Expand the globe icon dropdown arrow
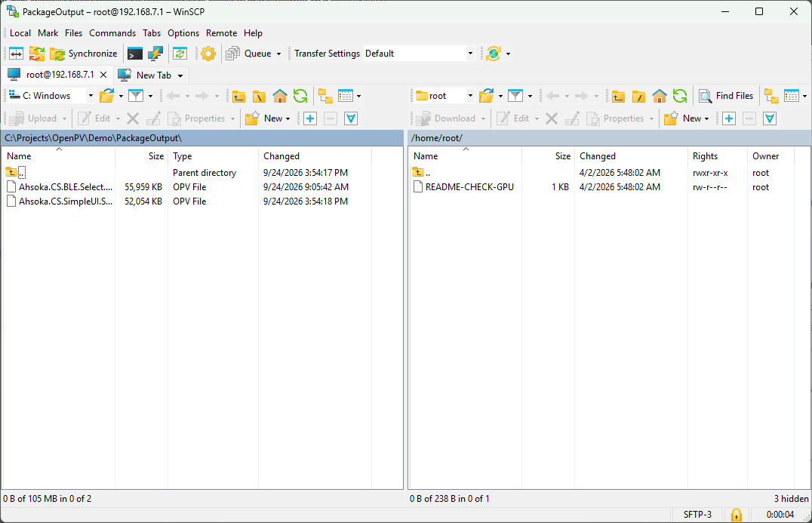 [508, 54]
